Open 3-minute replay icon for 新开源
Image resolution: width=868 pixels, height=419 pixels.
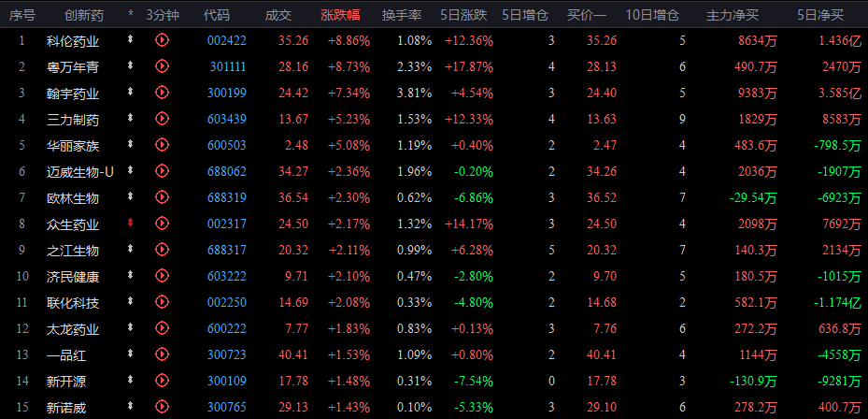coord(162,381)
